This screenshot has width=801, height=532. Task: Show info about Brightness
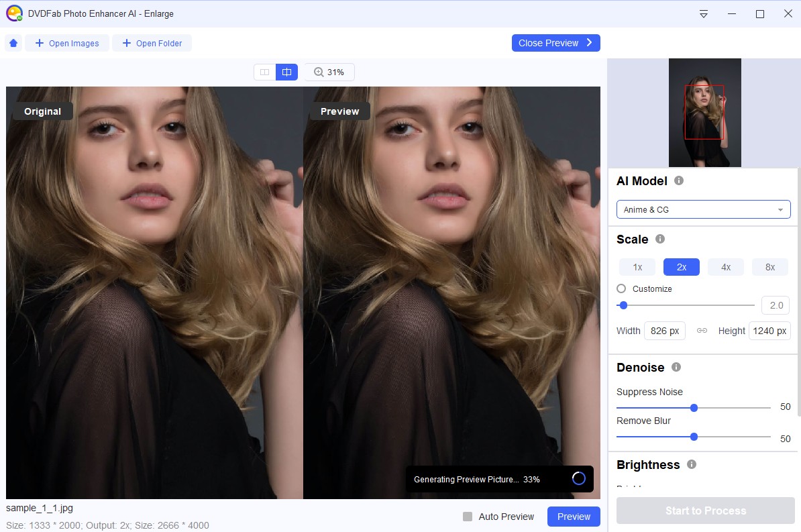692,464
